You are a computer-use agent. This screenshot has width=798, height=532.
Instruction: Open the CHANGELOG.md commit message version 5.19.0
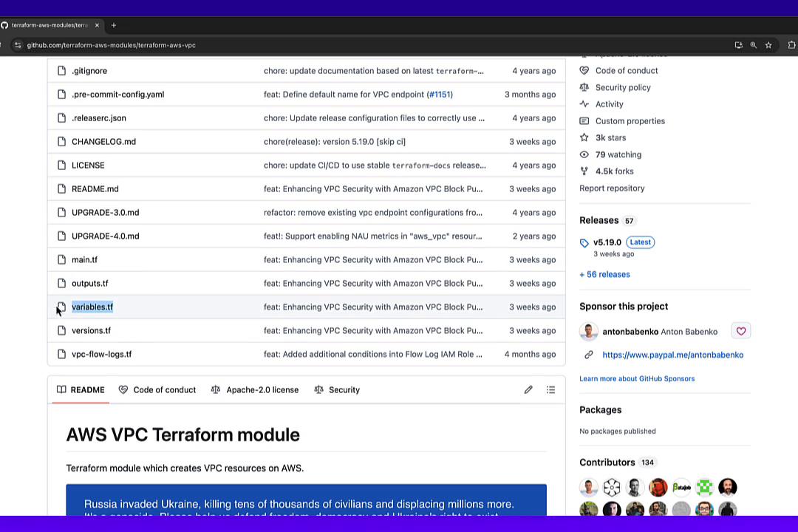click(x=335, y=142)
